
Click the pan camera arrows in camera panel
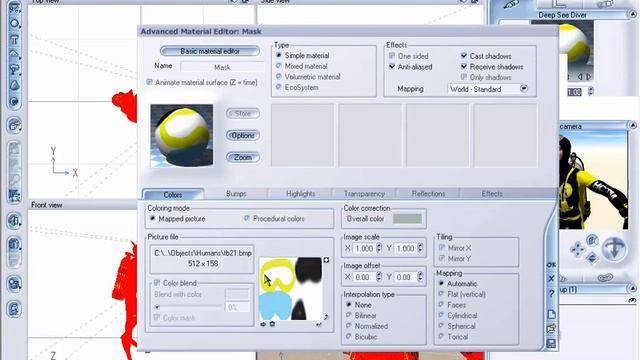click(x=577, y=249)
